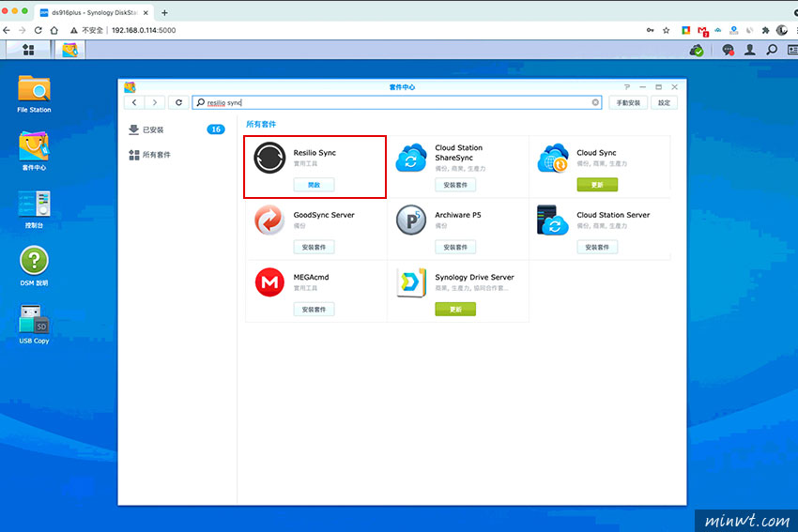798x532 pixels.
Task: Reload the browser page
Action: point(38,31)
